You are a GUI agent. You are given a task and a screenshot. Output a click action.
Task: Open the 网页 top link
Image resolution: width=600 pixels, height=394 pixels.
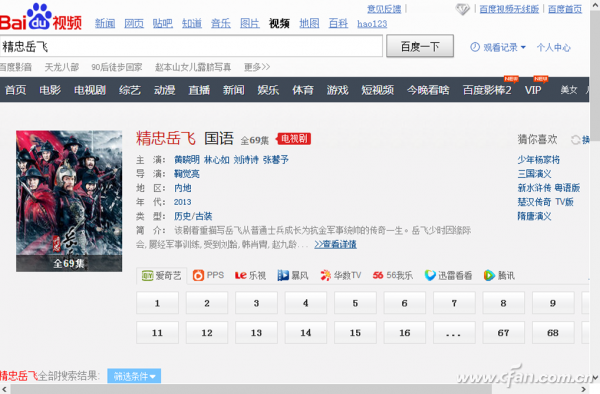tap(134, 24)
